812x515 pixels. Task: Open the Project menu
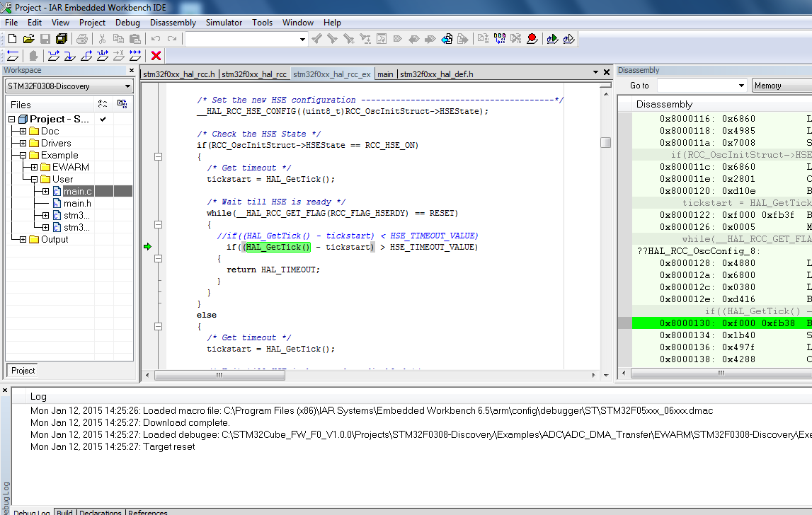coord(92,22)
